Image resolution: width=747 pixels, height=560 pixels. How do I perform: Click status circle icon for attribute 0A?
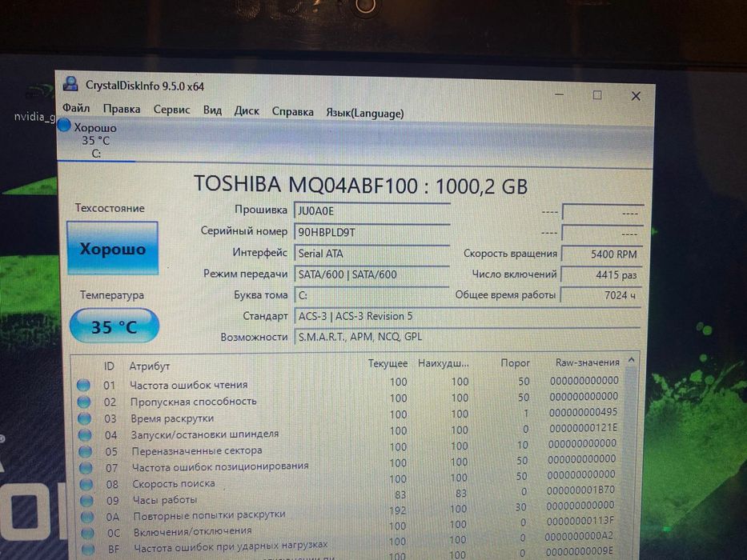point(87,517)
